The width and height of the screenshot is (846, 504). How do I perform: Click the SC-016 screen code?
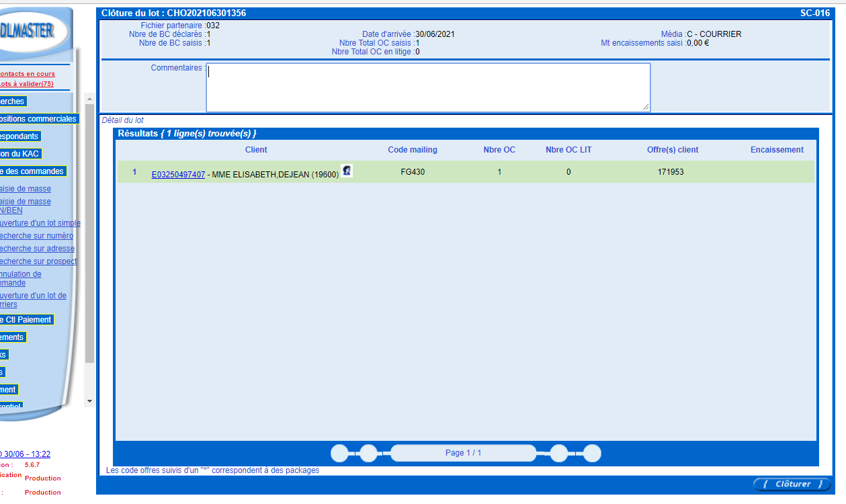pyautogui.click(x=815, y=13)
